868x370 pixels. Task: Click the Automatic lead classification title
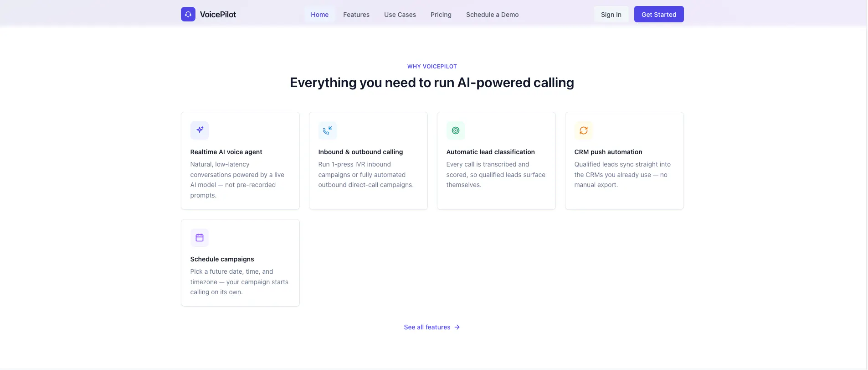point(491,152)
